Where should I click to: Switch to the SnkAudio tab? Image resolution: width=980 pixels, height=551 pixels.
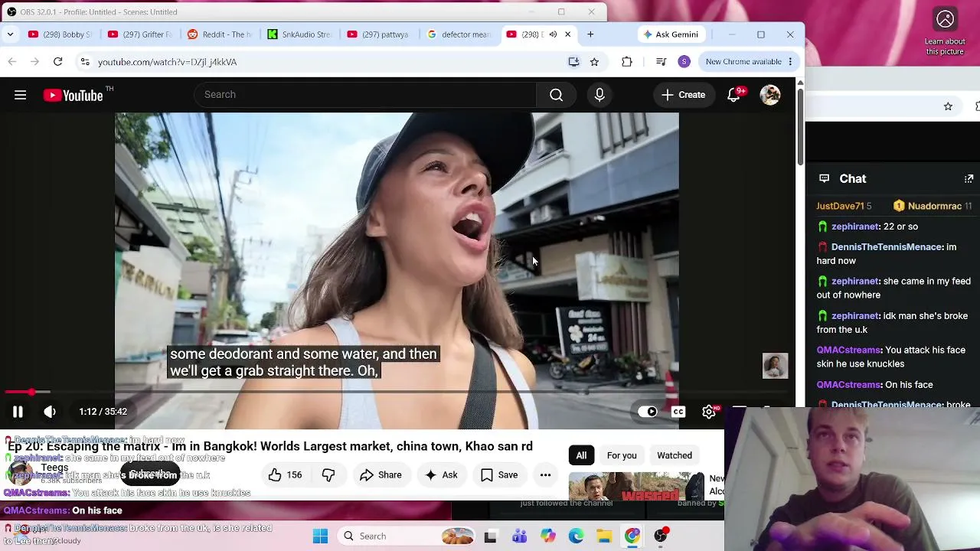pos(299,34)
